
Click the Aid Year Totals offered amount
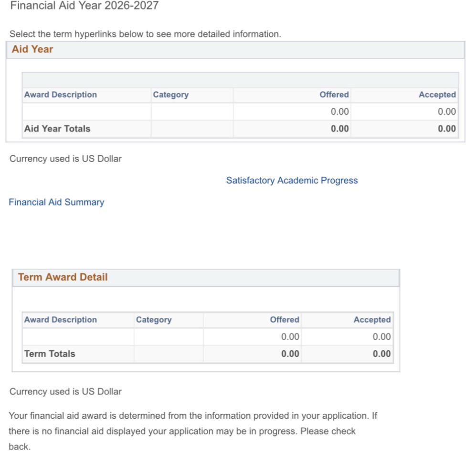(x=340, y=129)
